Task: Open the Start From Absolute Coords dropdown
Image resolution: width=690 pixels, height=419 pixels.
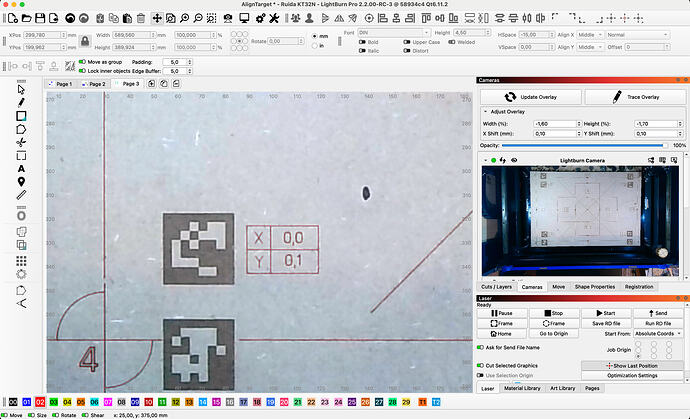Action: click(x=658, y=334)
